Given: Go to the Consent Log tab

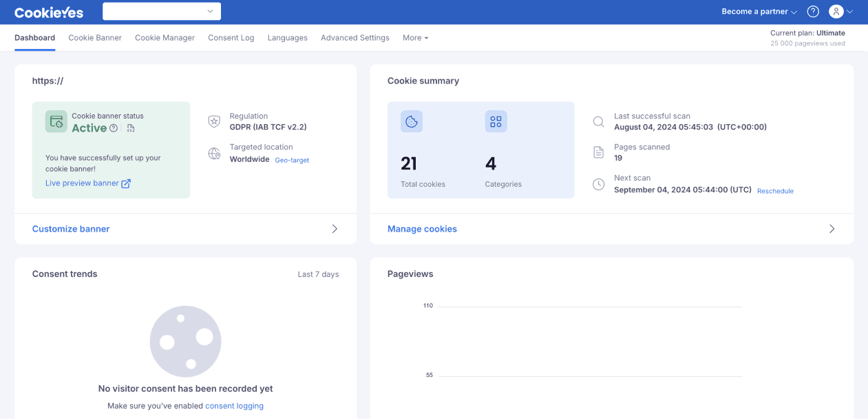Looking at the screenshot, I should [x=231, y=38].
